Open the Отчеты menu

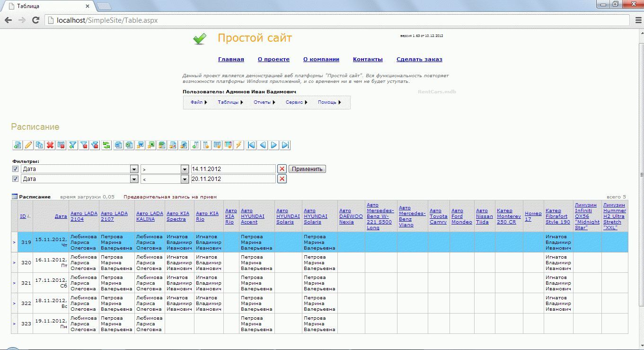[x=264, y=102]
